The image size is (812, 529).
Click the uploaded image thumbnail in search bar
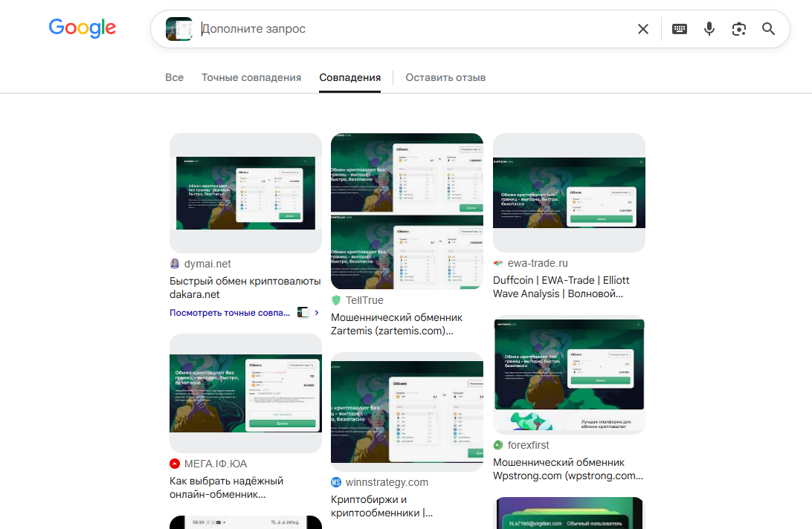pyautogui.click(x=178, y=29)
